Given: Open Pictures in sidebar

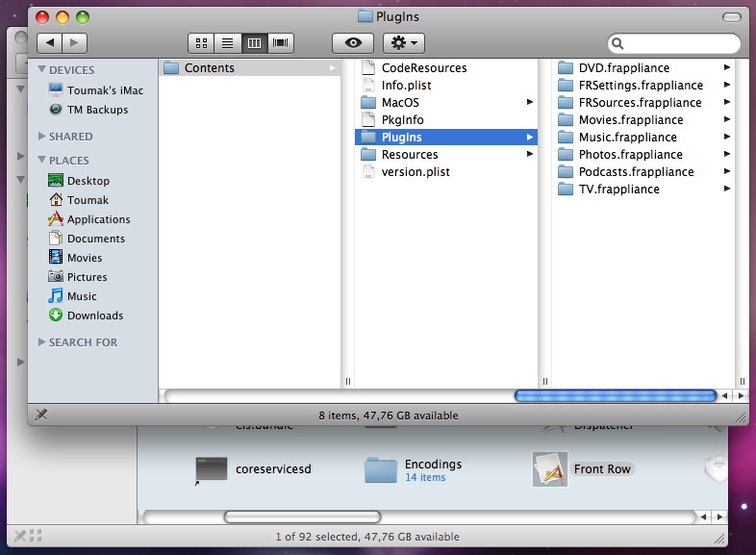Looking at the screenshot, I should [x=78, y=277].
